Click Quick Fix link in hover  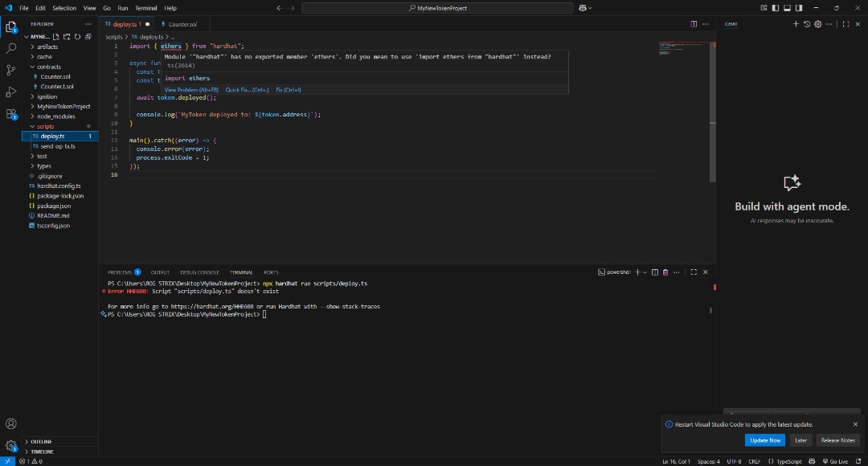click(247, 90)
